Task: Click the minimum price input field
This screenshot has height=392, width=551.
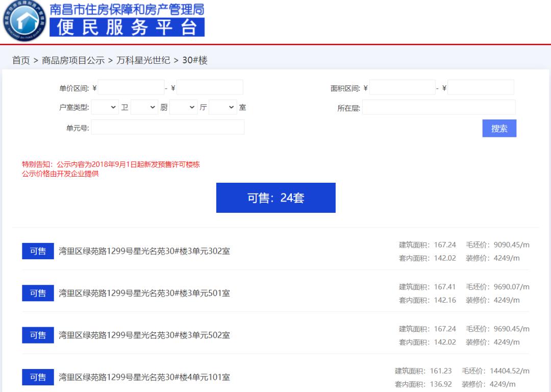Action: 129,87
